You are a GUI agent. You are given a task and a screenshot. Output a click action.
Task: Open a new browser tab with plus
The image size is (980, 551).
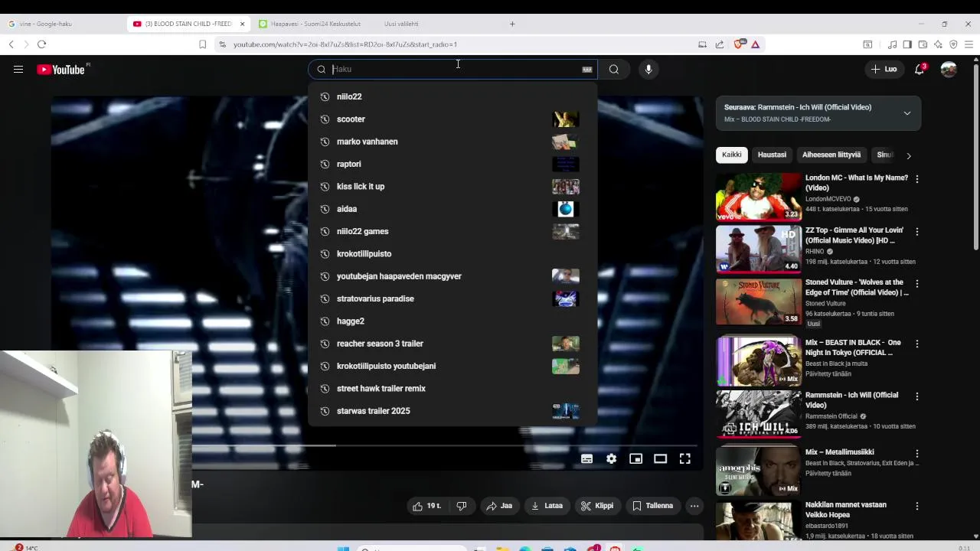tap(512, 24)
